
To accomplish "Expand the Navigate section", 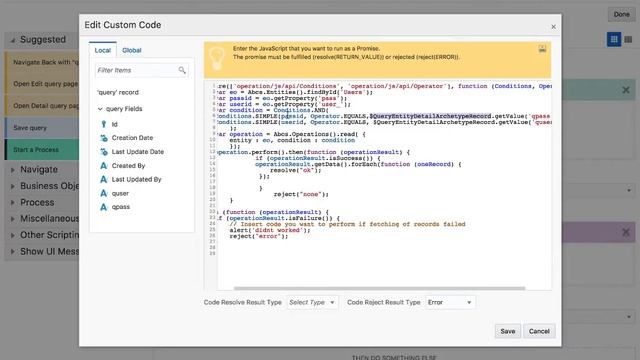I will [x=13, y=170].
